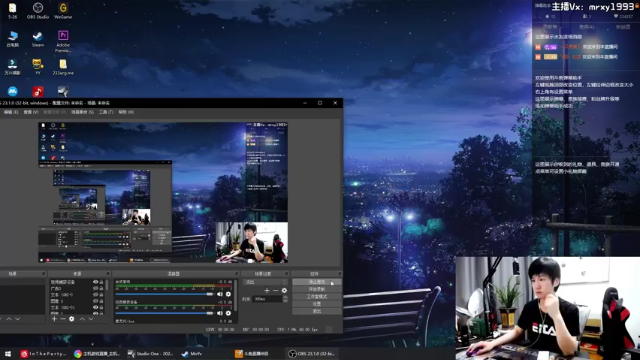Switch to InTheParty taskbar app

(x=44, y=353)
